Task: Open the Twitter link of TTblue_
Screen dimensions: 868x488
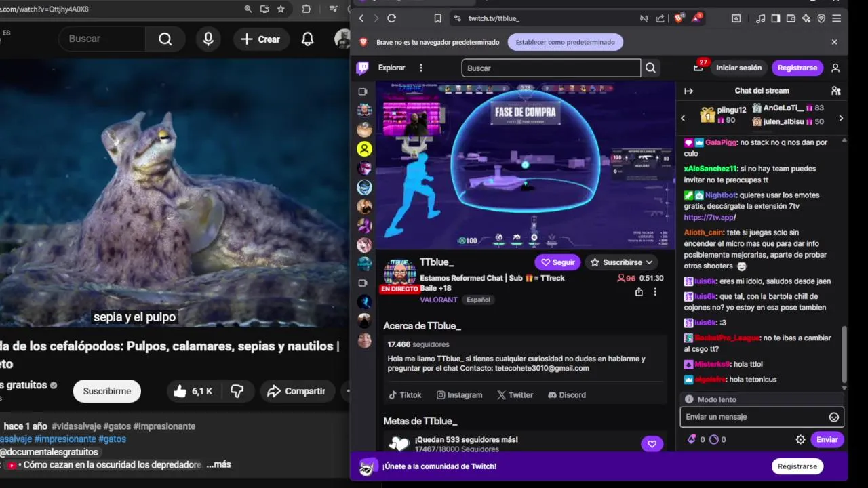Action: [x=515, y=395]
